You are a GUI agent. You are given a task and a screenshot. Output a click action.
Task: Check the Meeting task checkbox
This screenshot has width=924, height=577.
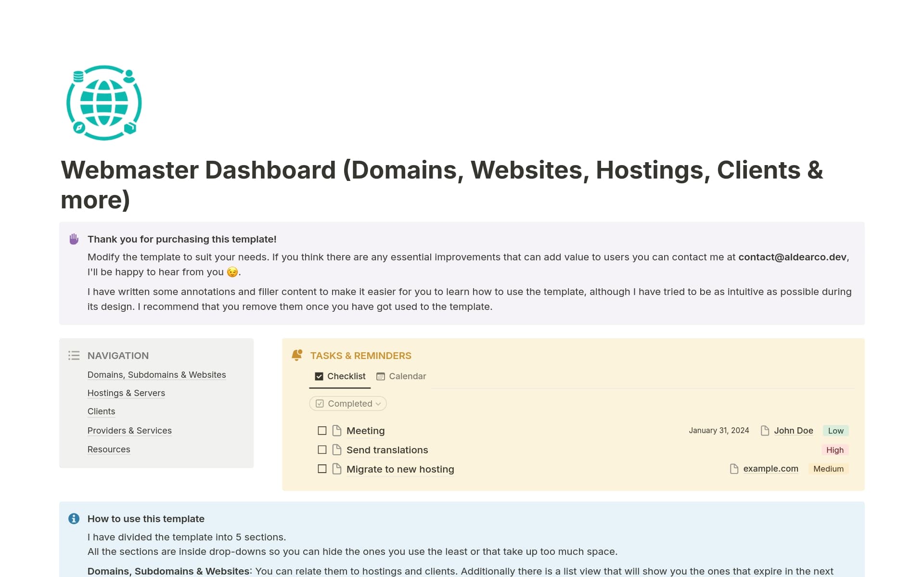click(x=321, y=430)
